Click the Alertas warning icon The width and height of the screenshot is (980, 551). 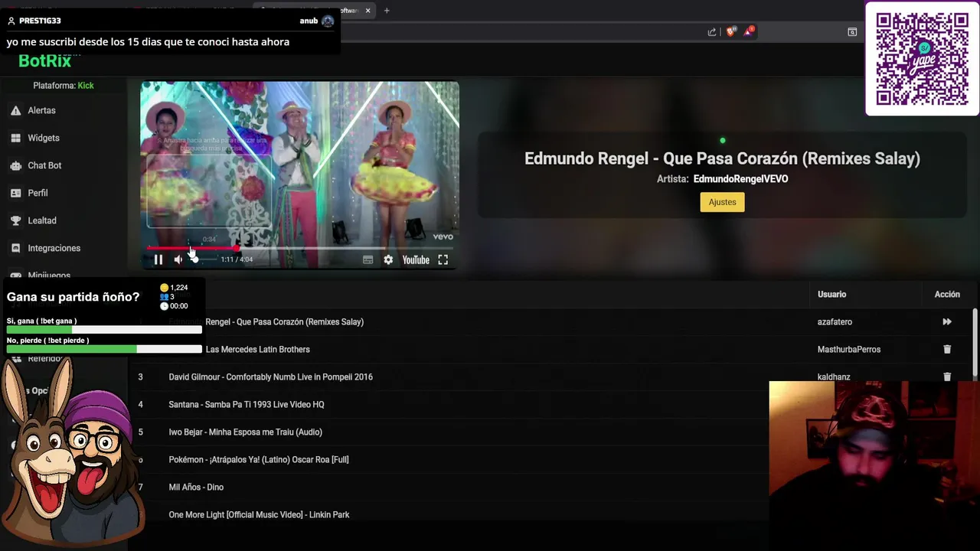click(x=15, y=111)
